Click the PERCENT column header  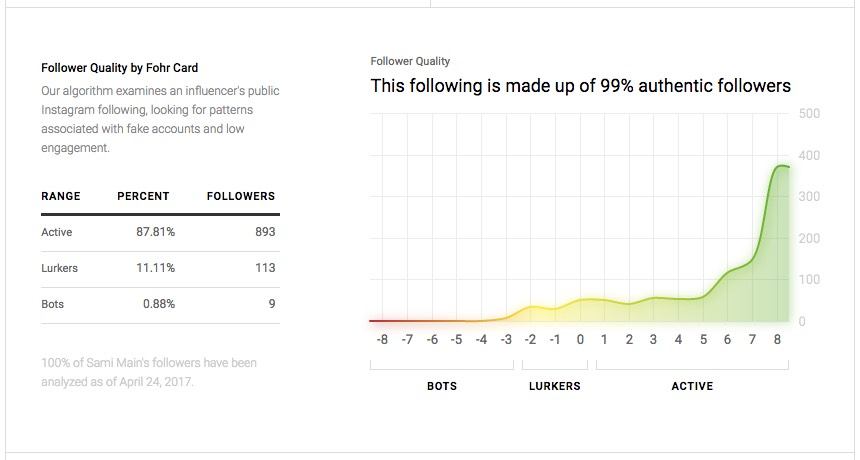pos(143,196)
